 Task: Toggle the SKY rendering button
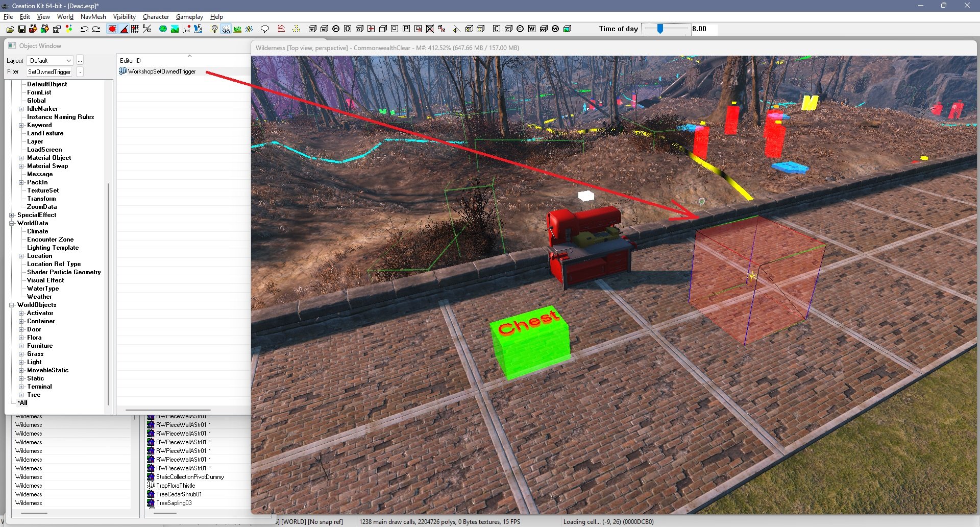(x=226, y=29)
